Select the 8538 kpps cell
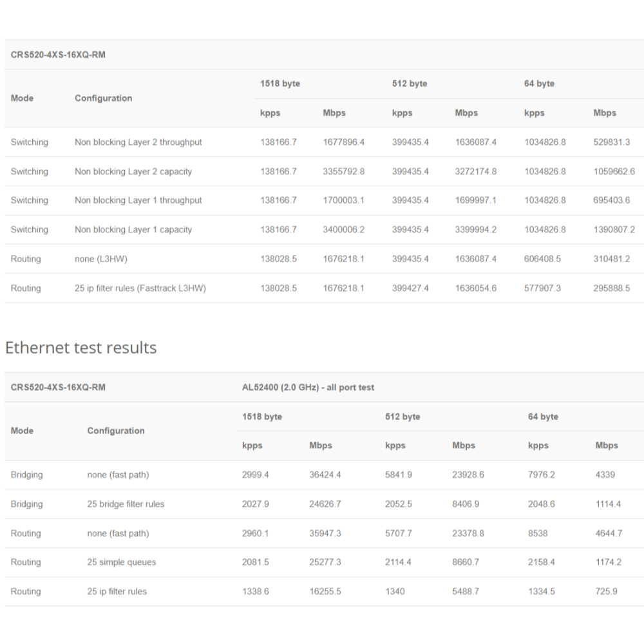 tap(538, 533)
